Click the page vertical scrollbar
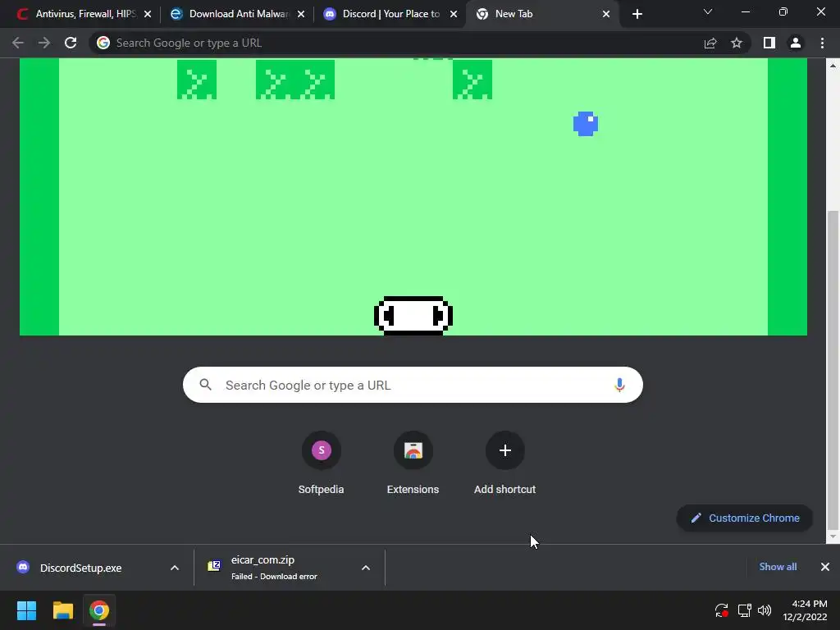 (833, 368)
